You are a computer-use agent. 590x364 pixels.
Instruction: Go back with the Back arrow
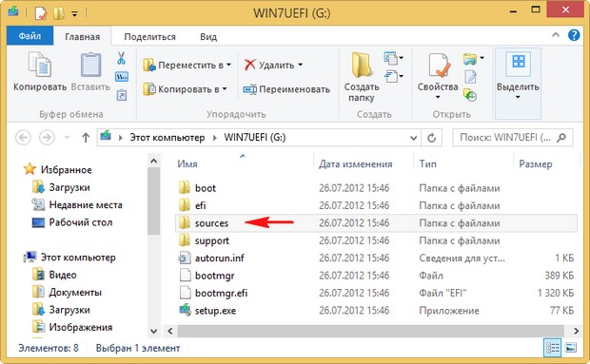(23, 138)
